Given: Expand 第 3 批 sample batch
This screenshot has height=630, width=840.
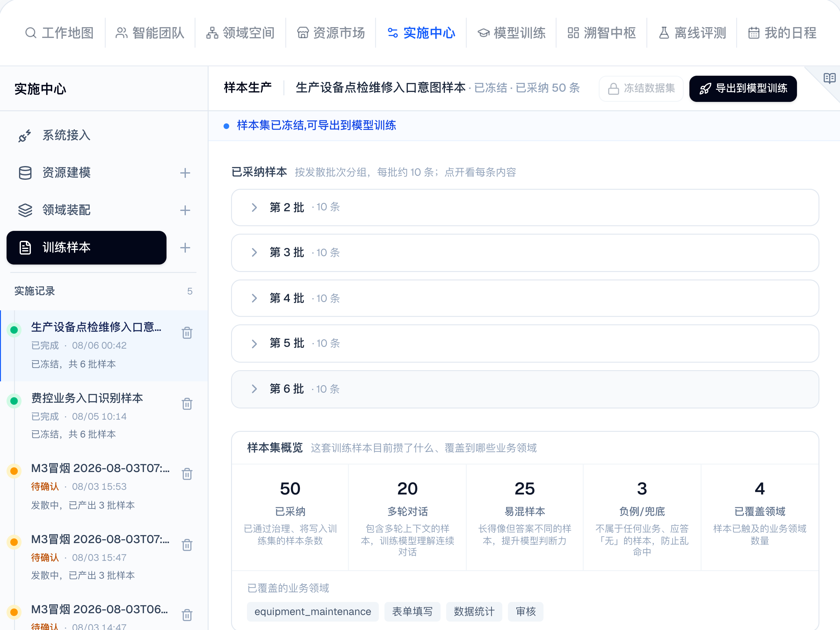Looking at the screenshot, I should pos(525,252).
